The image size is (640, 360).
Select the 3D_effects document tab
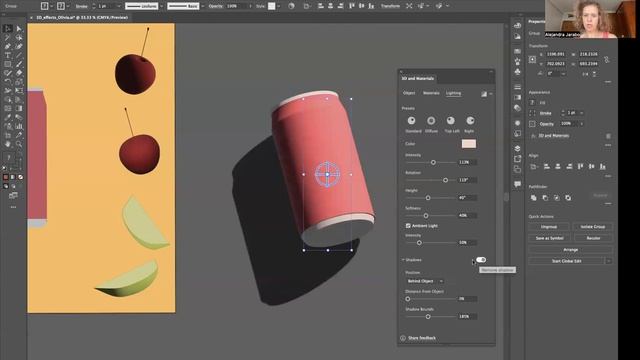click(82, 18)
